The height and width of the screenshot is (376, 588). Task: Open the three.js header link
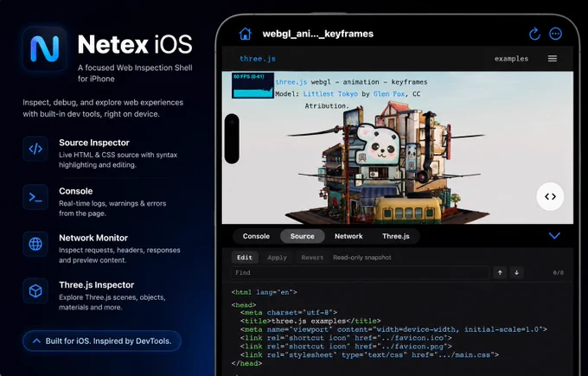(x=258, y=59)
